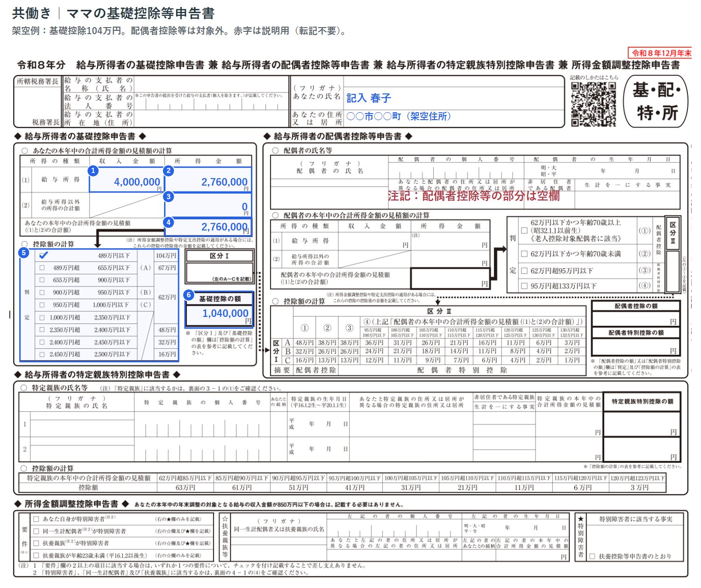Click the 104万円 cell in 判定 table
Screen dimensions: 701x588
(166, 256)
